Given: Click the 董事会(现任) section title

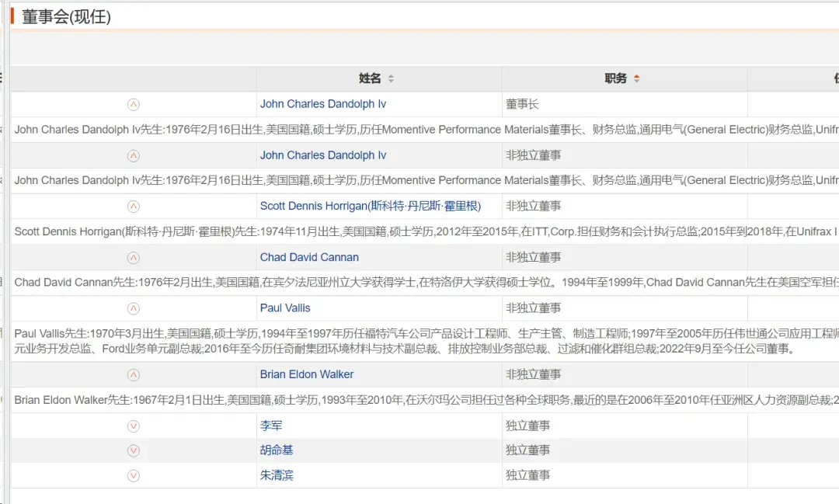Looking at the screenshot, I should (66, 16).
